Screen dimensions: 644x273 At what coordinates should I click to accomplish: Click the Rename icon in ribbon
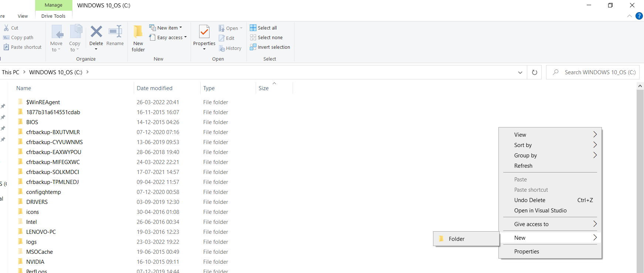115,32
